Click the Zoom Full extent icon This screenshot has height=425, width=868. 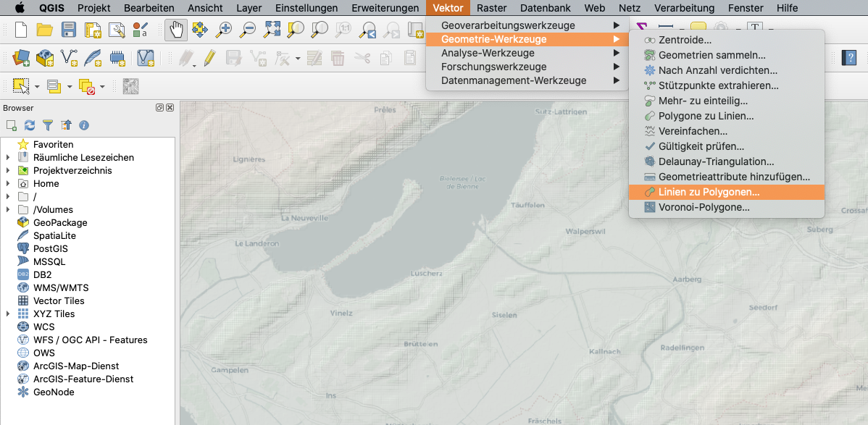click(272, 30)
